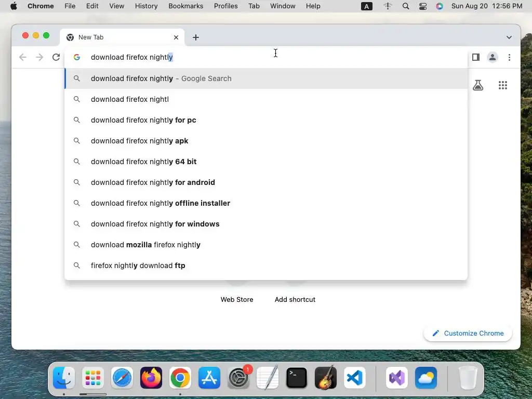
Task: Open the Edit menu
Action: pyautogui.click(x=92, y=6)
